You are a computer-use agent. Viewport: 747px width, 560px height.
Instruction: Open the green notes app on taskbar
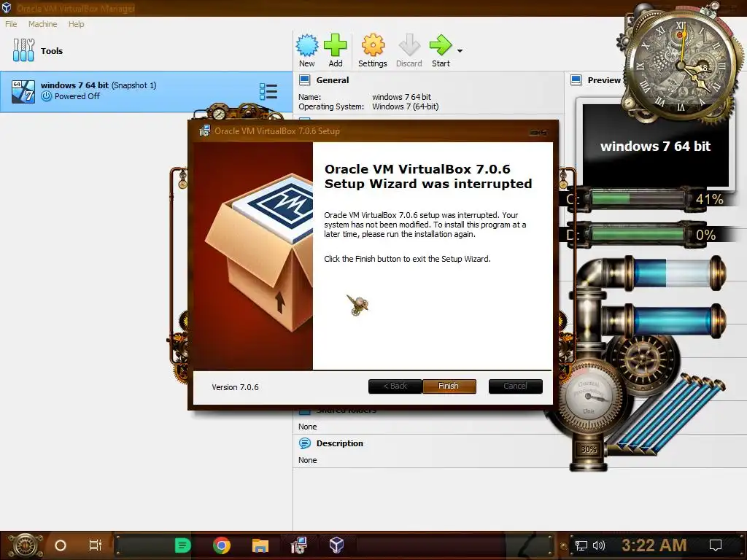(182, 545)
